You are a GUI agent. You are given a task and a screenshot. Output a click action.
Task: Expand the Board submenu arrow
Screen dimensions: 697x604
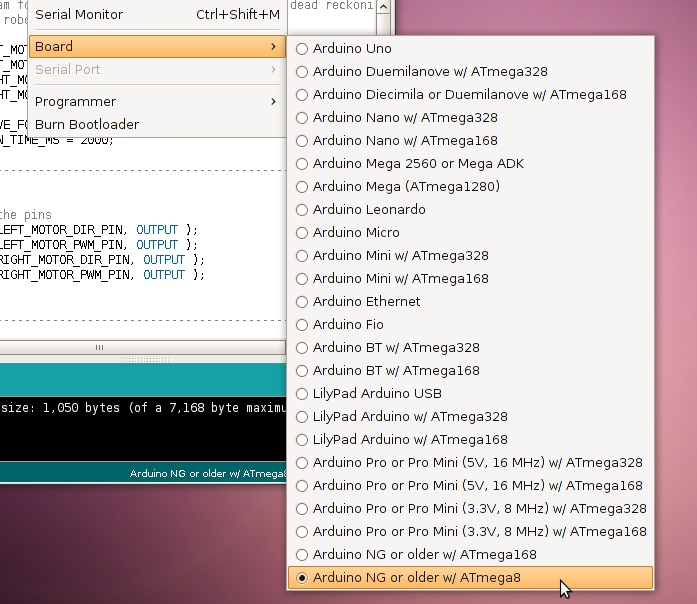273,46
